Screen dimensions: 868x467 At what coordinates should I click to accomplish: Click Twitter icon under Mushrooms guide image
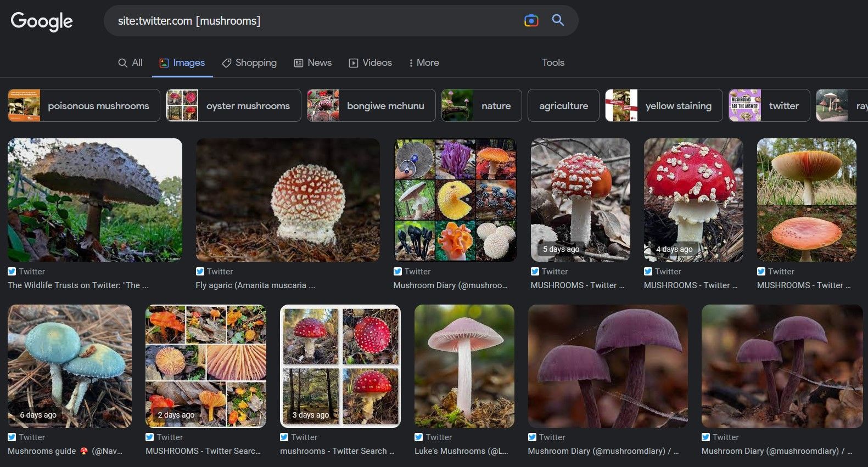(12, 437)
